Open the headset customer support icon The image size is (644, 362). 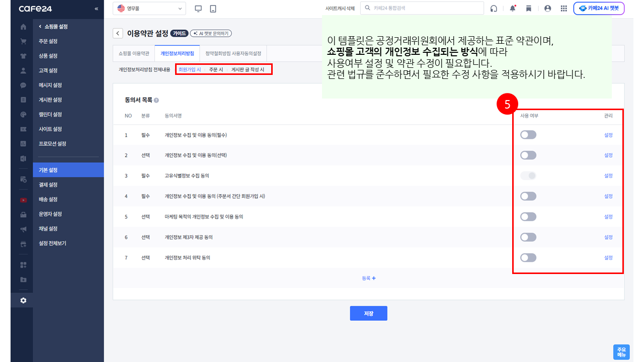coord(494,9)
